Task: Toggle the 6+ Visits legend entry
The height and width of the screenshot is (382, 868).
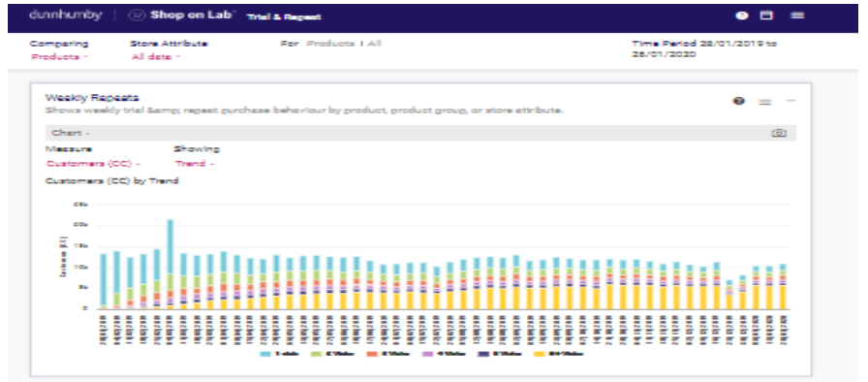Action: pyautogui.click(x=559, y=354)
